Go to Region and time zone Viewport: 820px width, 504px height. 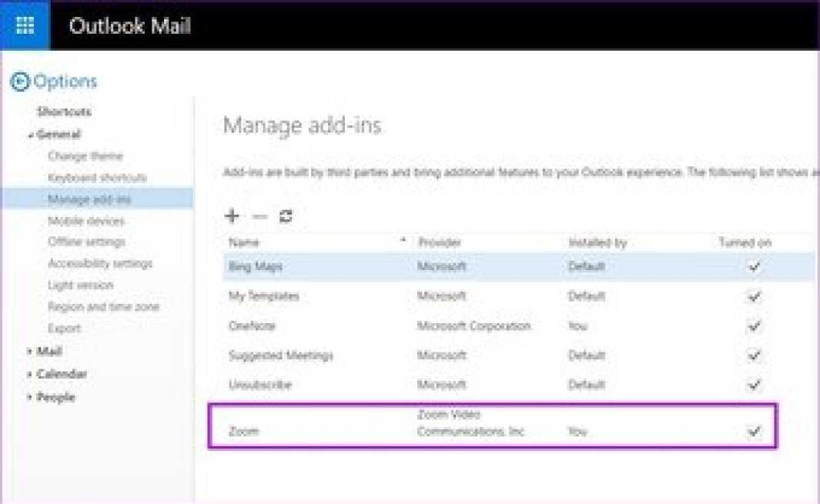(x=103, y=307)
